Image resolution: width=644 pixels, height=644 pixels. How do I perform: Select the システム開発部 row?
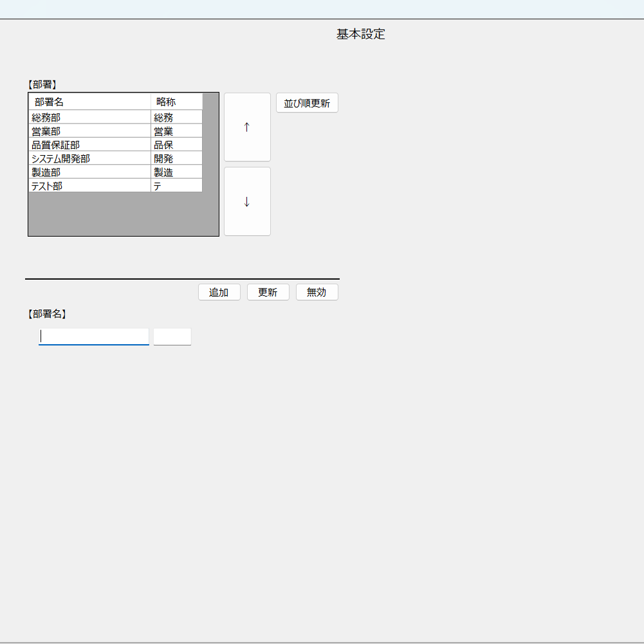pyautogui.click(x=89, y=158)
